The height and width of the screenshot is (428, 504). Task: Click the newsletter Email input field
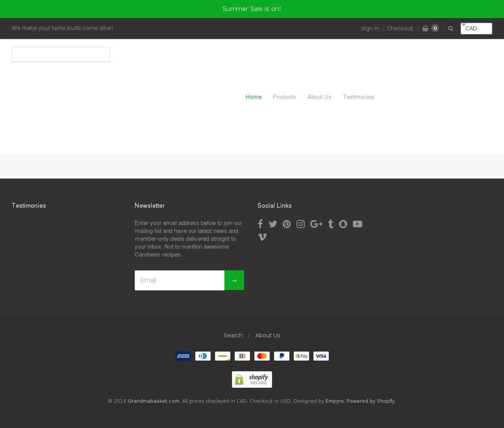[180, 280]
